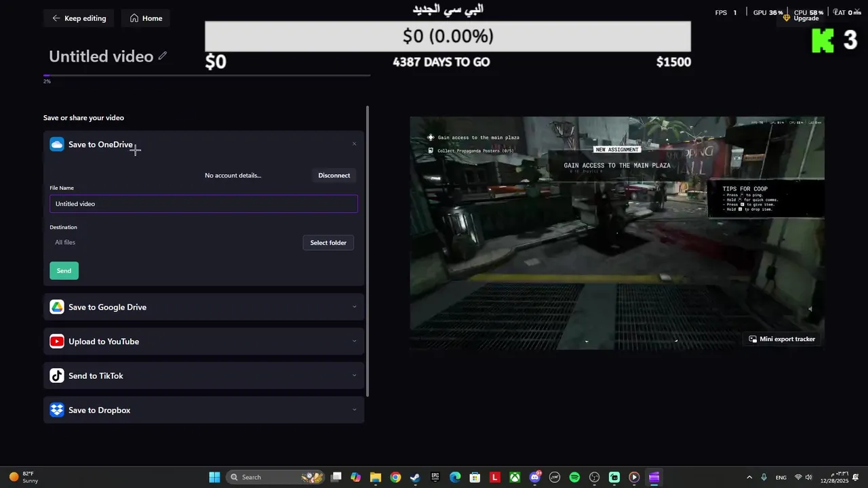868x488 pixels.
Task: Open Task View in the taskbar
Action: [x=336, y=477]
